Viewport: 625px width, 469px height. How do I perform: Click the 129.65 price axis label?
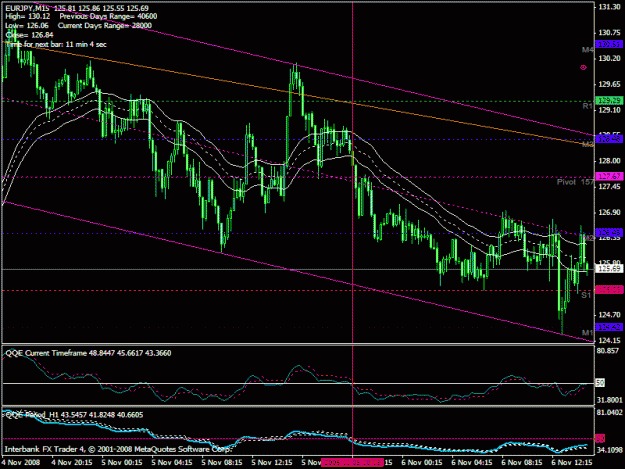[x=610, y=84]
